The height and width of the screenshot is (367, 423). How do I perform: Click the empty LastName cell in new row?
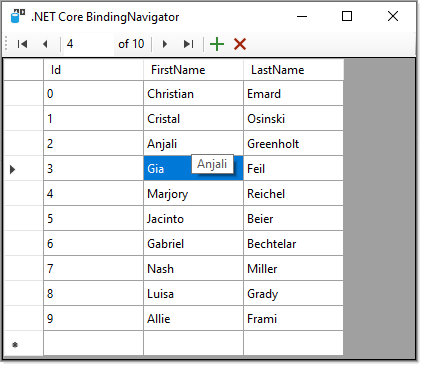pyautogui.click(x=293, y=344)
